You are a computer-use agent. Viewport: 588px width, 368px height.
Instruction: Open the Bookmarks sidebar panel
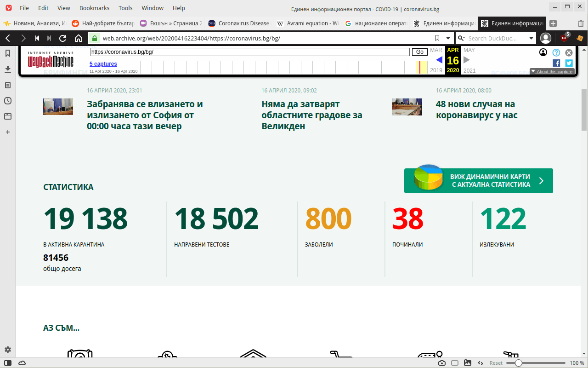tap(8, 53)
